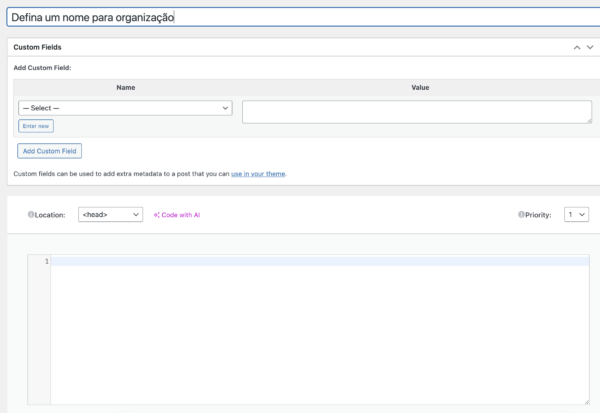Open the Location <head> dropdown
Viewport: 600px width, 413px height.
[x=110, y=214]
